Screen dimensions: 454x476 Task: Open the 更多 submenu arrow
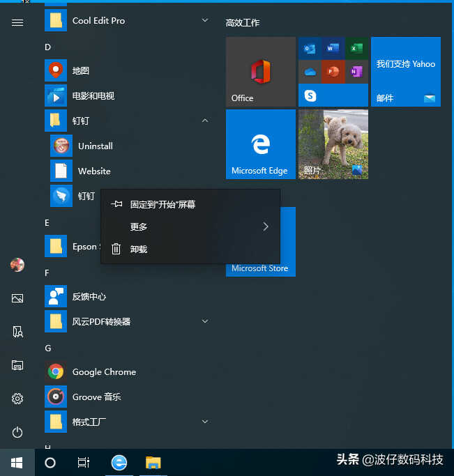point(266,227)
